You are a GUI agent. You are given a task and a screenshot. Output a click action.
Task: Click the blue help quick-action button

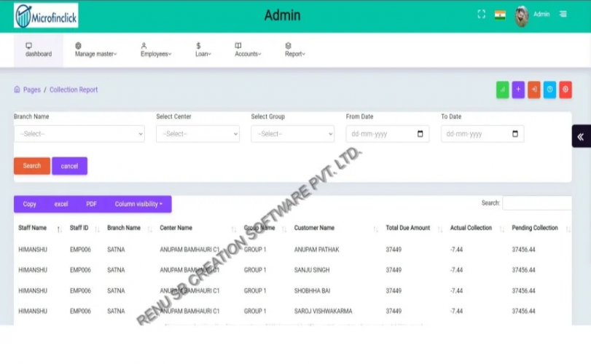[x=549, y=90]
